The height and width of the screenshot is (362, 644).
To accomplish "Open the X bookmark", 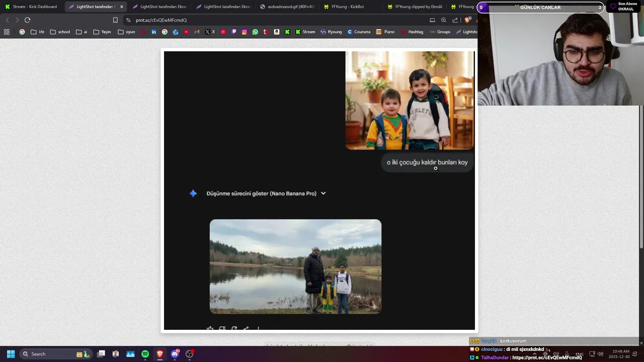I will [x=210, y=32].
